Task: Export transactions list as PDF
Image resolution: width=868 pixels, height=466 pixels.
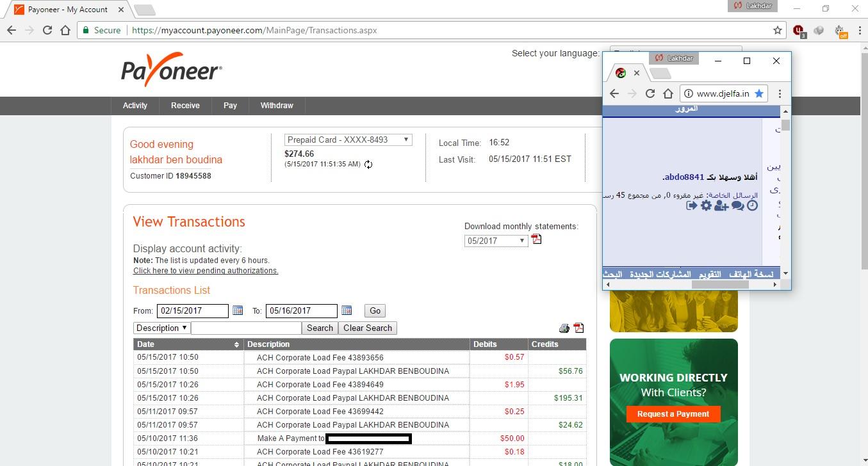Action: click(578, 328)
